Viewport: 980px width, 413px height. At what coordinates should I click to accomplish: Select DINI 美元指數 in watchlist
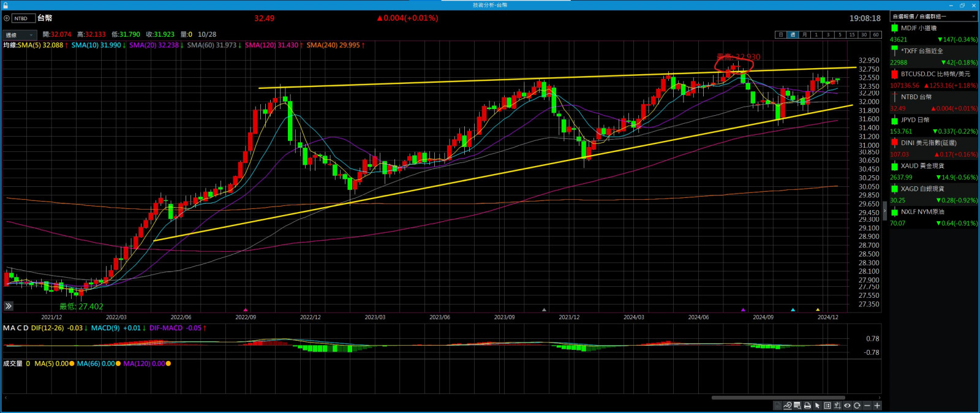click(933, 148)
